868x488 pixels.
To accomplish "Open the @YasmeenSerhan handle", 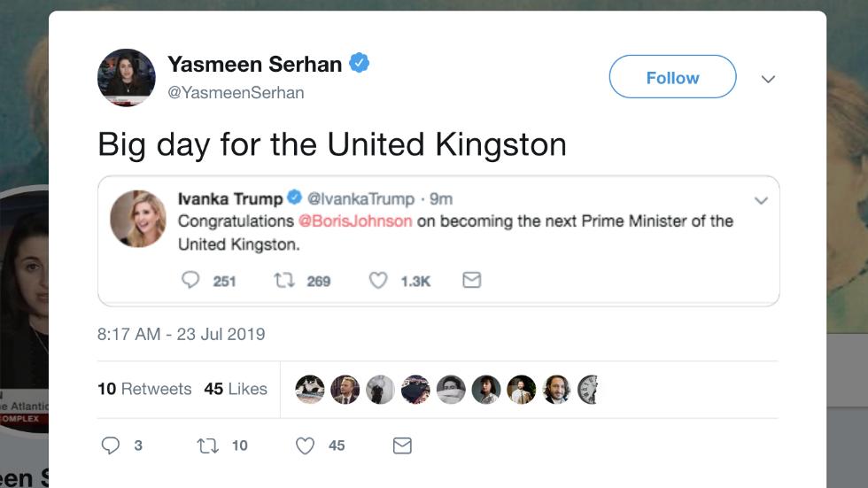I will 236,92.
